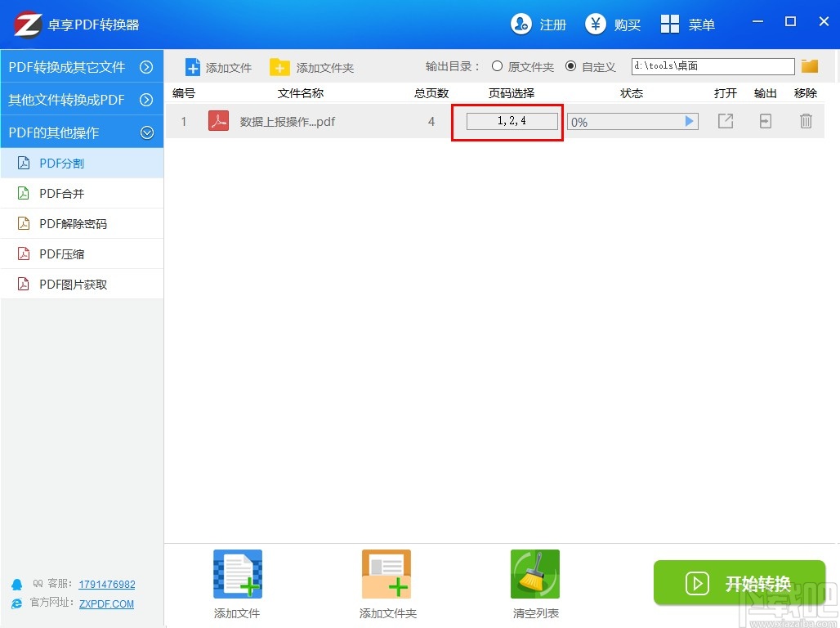Image resolution: width=840 pixels, height=628 pixels.
Task: Click the large 添加文件 bottom icon
Action: (237, 574)
